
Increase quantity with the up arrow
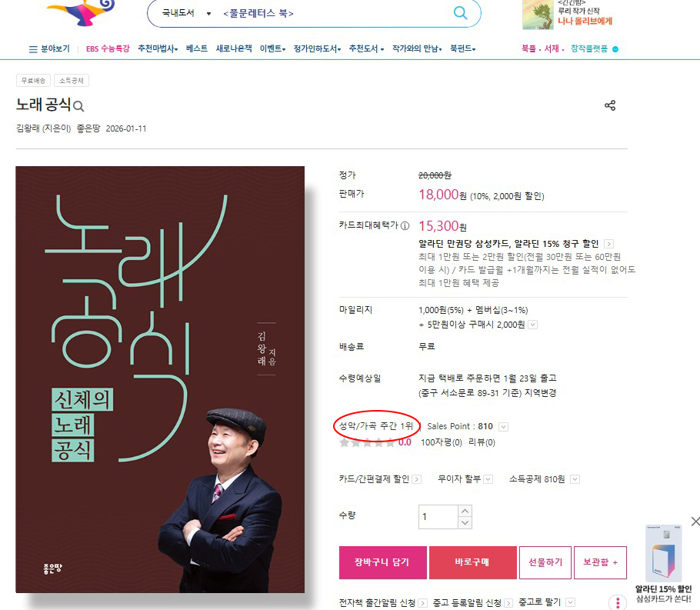coord(465,511)
